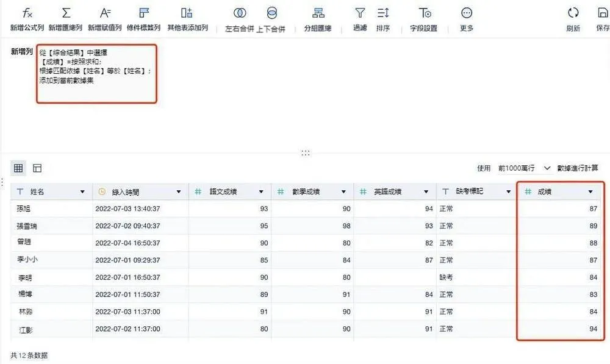Screen dimensions: 610x364
Task: Click the text type icon of 缺考標記 column
Action: click(x=446, y=191)
